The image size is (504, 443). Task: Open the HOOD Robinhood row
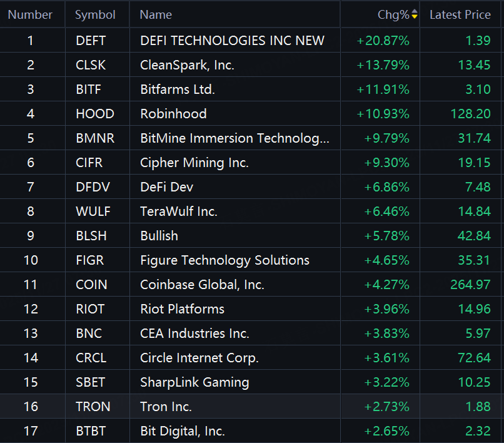tap(252, 114)
